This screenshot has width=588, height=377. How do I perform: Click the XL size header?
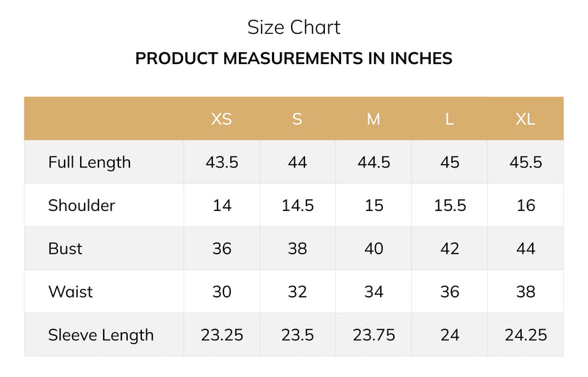click(x=526, y=119)
